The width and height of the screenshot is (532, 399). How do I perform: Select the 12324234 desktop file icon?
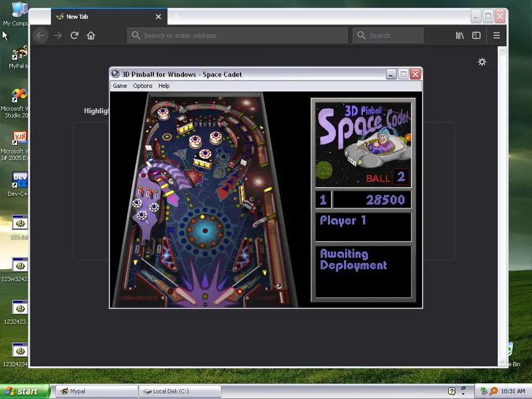coord(16,355)
